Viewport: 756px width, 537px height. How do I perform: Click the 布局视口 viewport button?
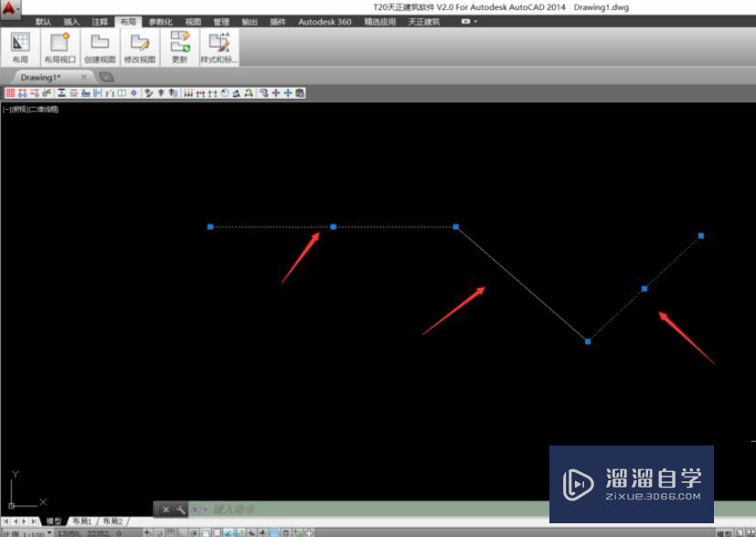(x=60, y=48)
